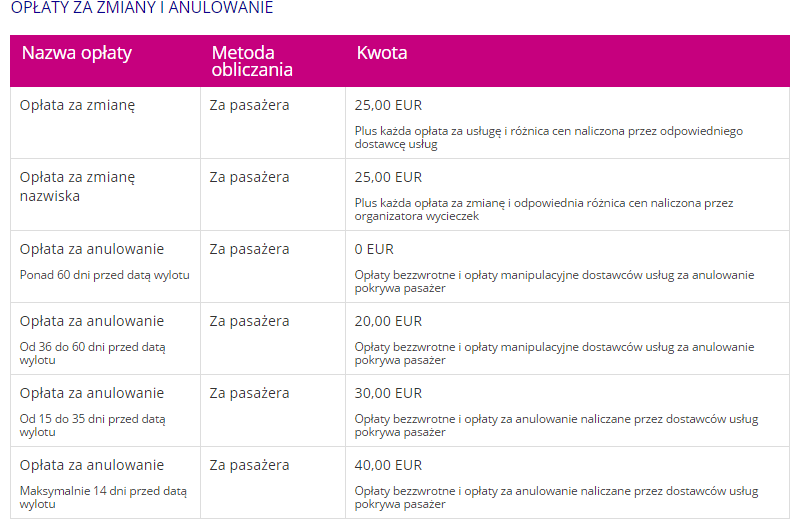
Task: Click the 0 EUR cancellation amount
Action: (374, 249)
